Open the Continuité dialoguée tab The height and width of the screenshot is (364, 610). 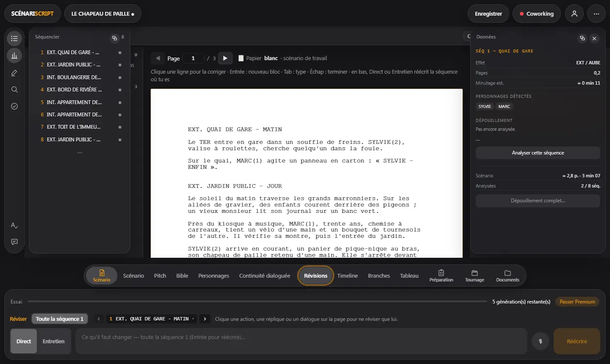point(265,276)
